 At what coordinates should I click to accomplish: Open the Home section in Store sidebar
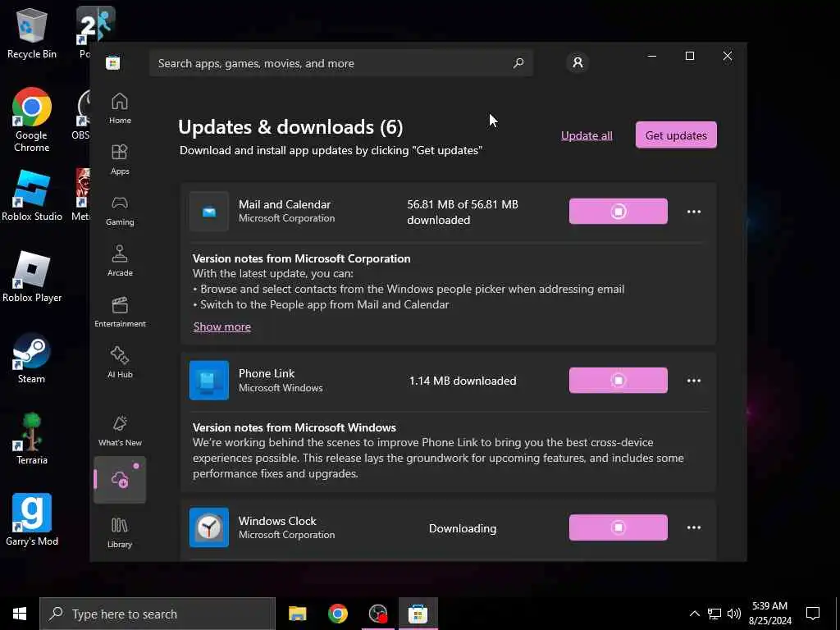(x=120, y=107)
